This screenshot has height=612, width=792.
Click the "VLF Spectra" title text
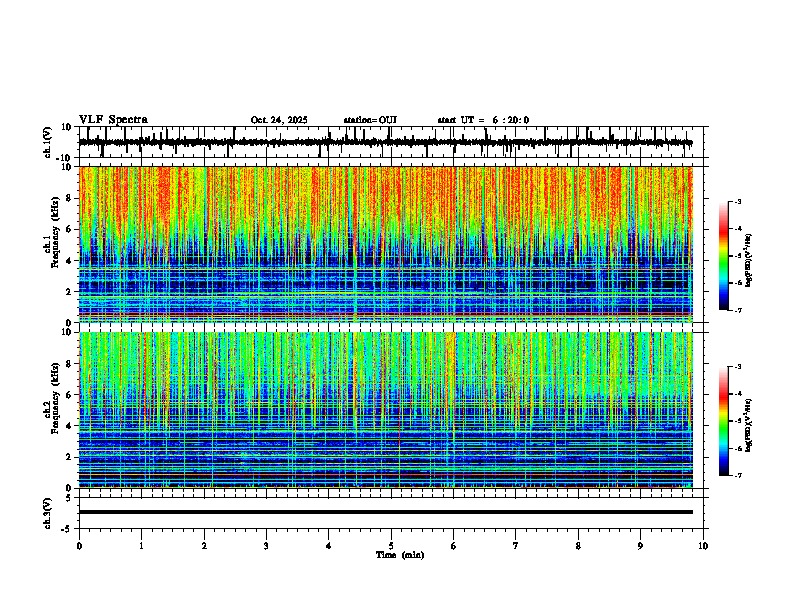click(x=113, y=120)
